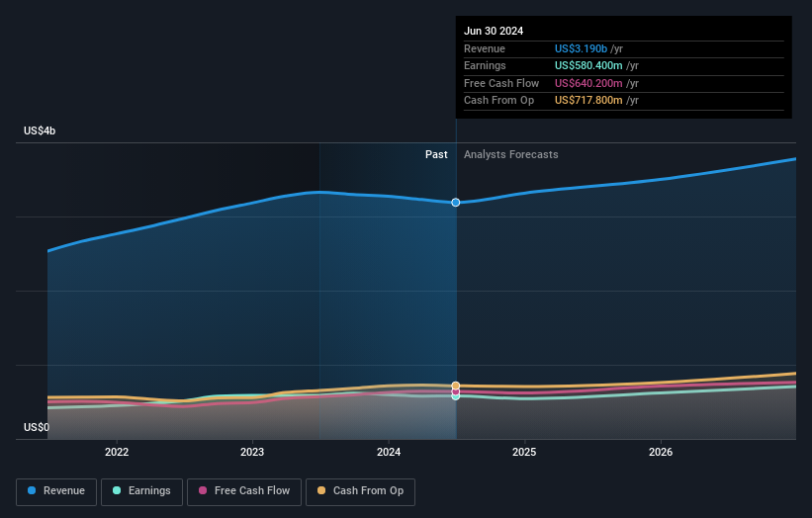812x518 pixels.
Task: Click the Past section label
Action: pyautogui.click(x=436, y=155)
